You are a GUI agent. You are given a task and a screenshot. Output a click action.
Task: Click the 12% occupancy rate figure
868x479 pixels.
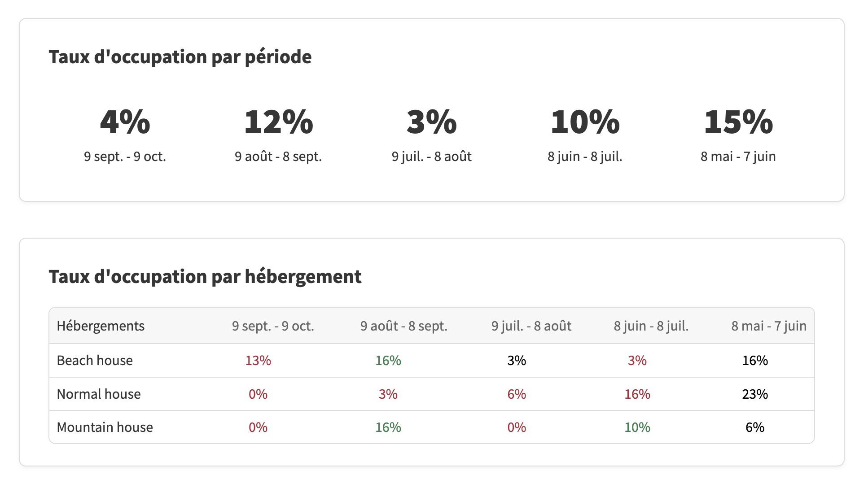click(x=278, y=122)
